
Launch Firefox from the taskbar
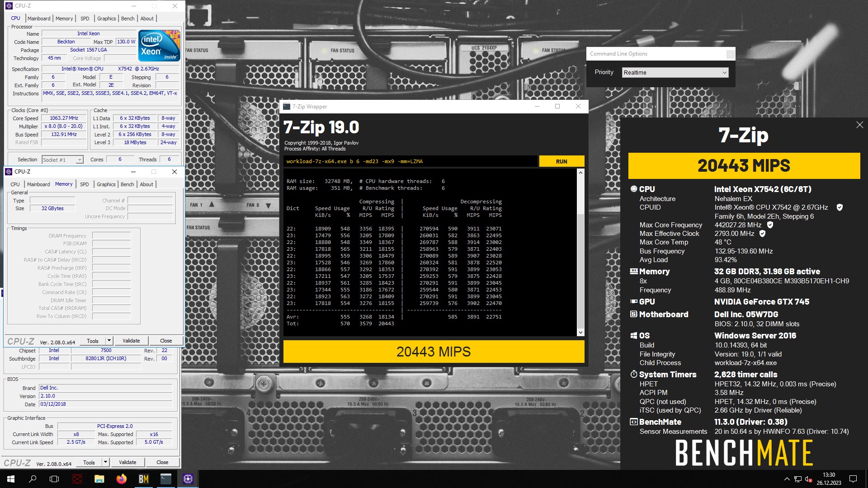pos(122,479)
